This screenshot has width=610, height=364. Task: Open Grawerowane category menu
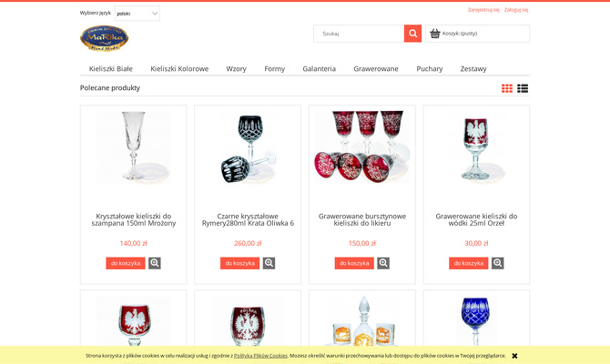pyautogui.click(x=376, y=69)
